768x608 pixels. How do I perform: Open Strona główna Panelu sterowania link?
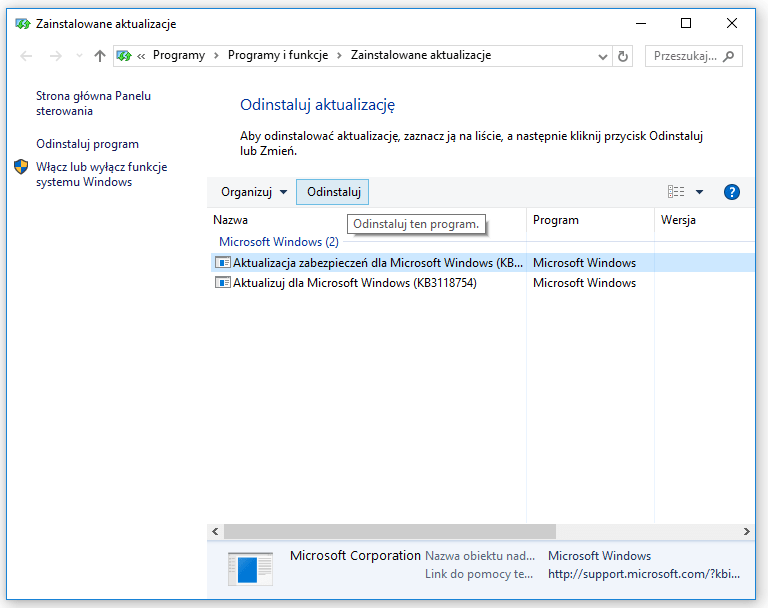click(x=93, y=103)
